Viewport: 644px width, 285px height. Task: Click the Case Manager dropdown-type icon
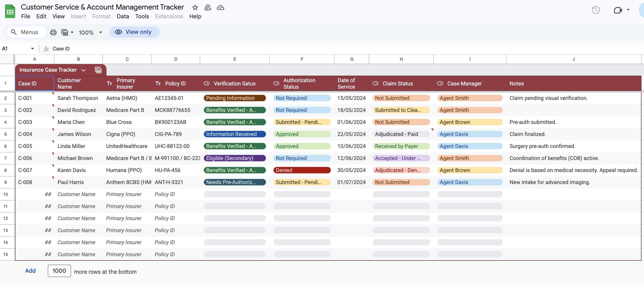pos(440,84)
